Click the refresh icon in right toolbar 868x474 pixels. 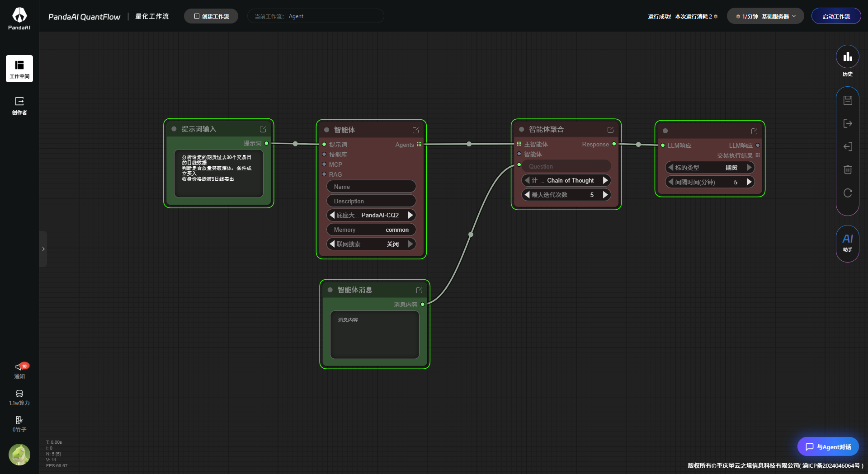point(848,193)
